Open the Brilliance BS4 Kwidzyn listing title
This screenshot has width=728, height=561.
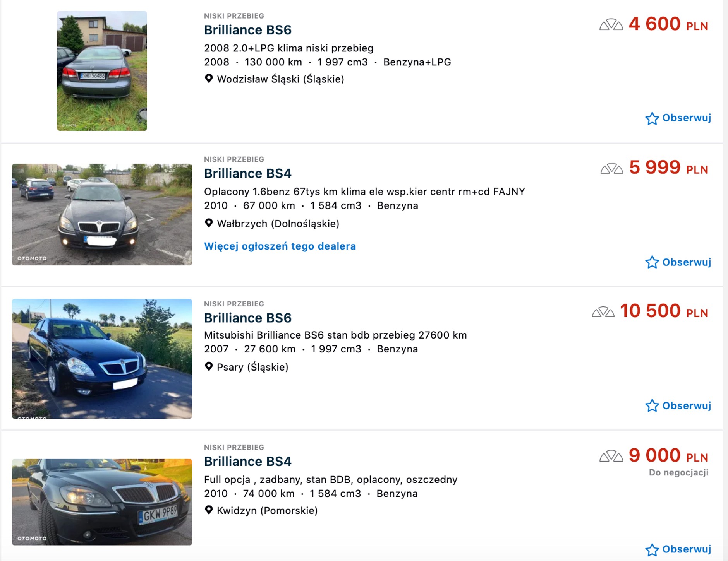[x=247, y=461]
